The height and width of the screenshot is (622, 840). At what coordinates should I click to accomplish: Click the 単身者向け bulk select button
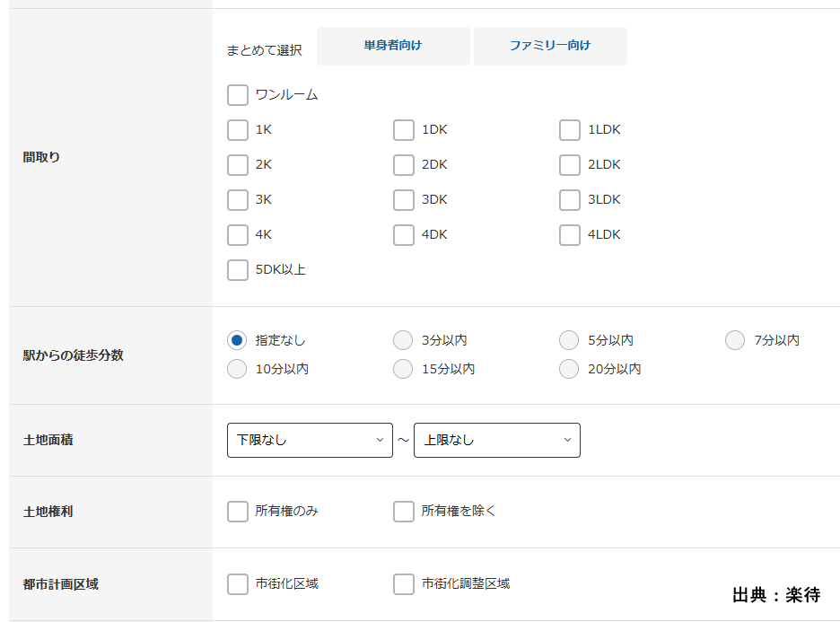coord(393,46)
